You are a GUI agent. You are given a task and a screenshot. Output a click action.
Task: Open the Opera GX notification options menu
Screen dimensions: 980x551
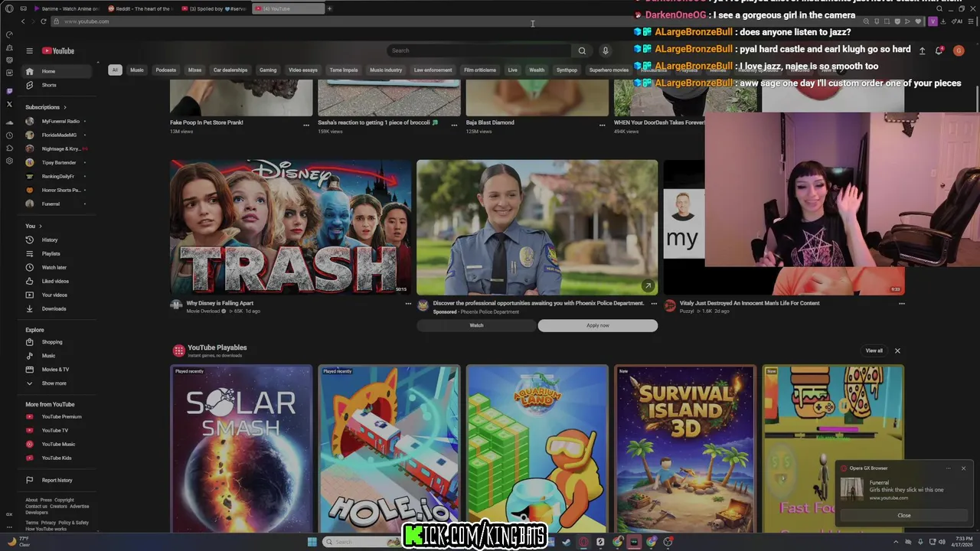(x=948, y=468)
